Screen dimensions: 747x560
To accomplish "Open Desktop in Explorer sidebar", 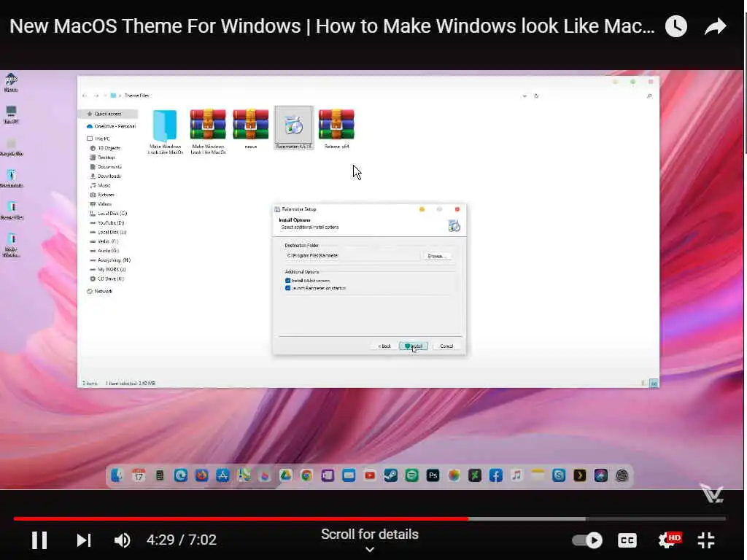I will [x=102, y=157].
